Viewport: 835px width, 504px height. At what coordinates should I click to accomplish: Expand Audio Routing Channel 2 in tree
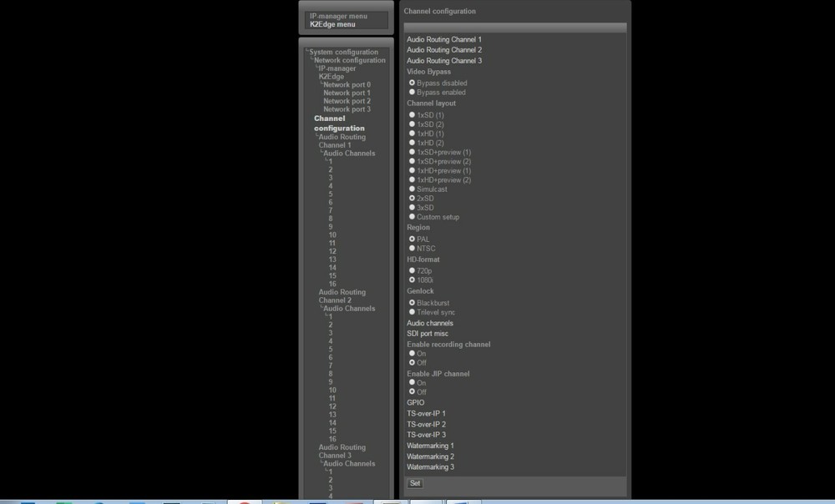tap(342, 296)
